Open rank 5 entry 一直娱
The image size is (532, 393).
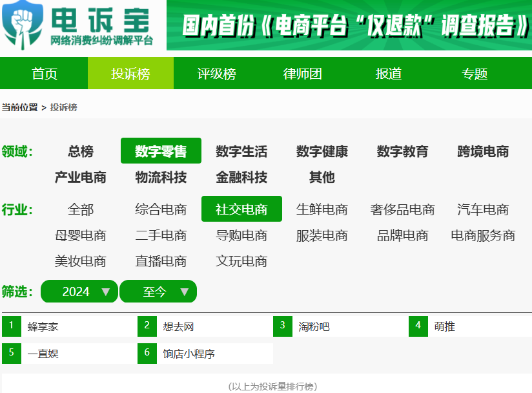70,354
